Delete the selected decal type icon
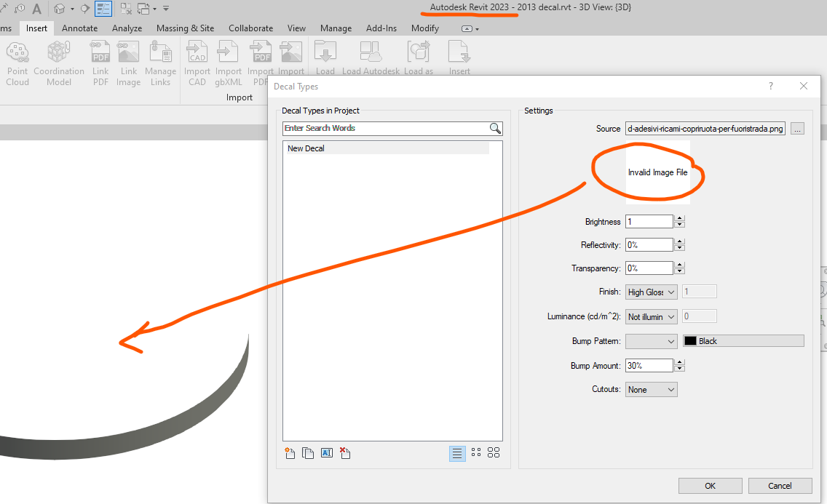Screen dimensions: 827x504 345,453
